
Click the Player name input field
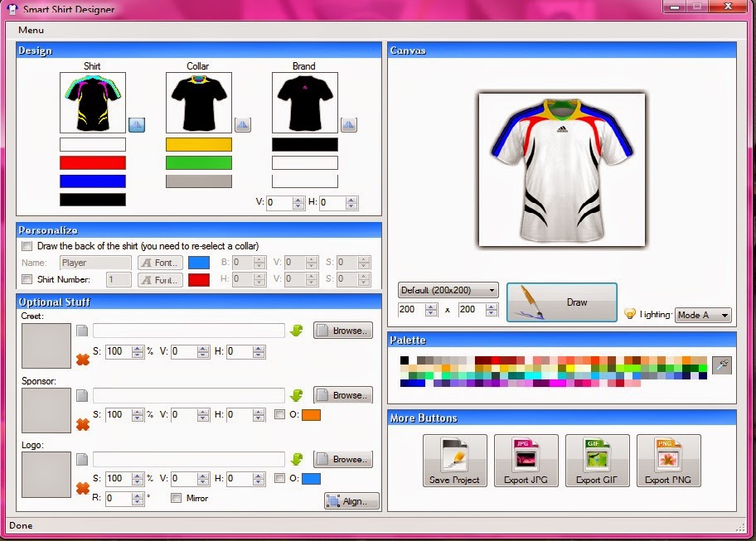click(95, 263)
